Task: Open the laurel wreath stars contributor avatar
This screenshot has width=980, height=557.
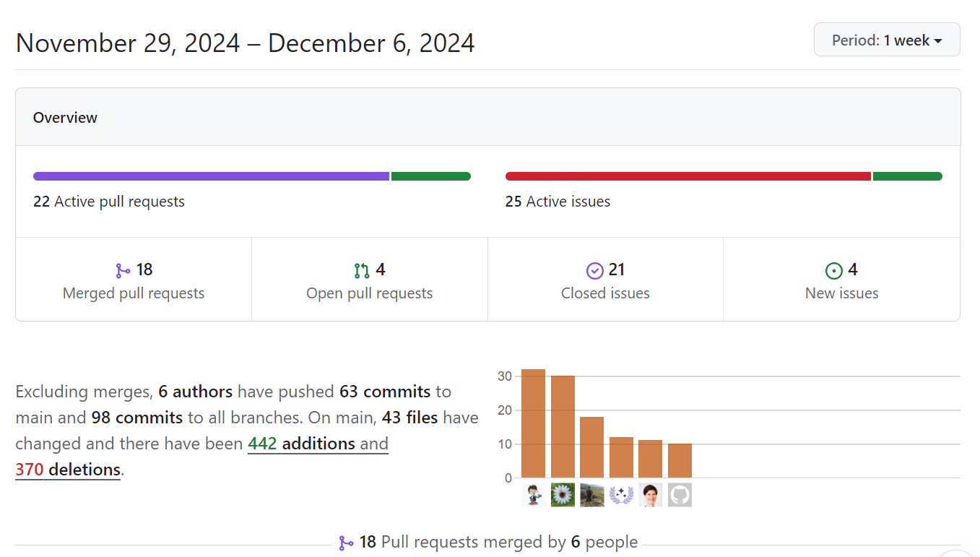Action: 621,495
